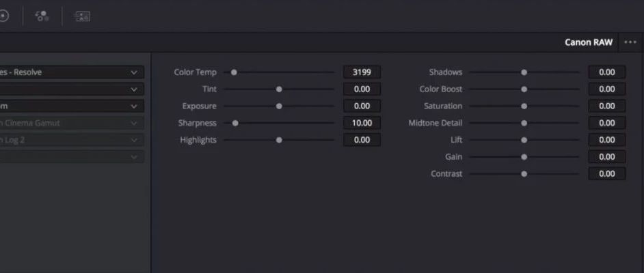Click the Exposure value field
This screenshot has height=273, width=644.
point(362,106)
